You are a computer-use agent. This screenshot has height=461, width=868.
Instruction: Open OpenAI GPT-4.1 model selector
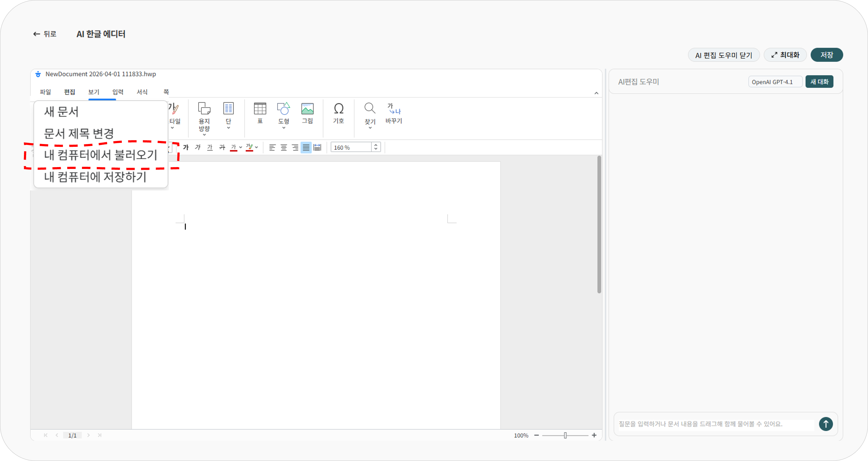pos(775,82)
